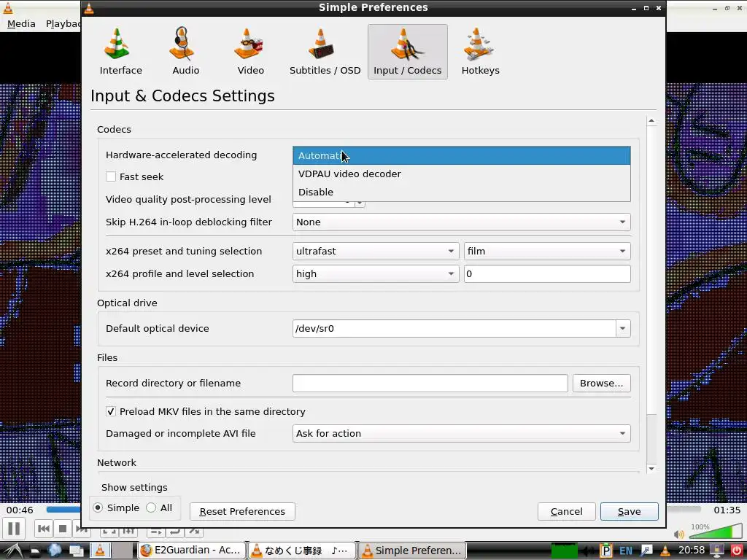Click the network tool tray icon
747x560 pixels.
pos(646,551)
